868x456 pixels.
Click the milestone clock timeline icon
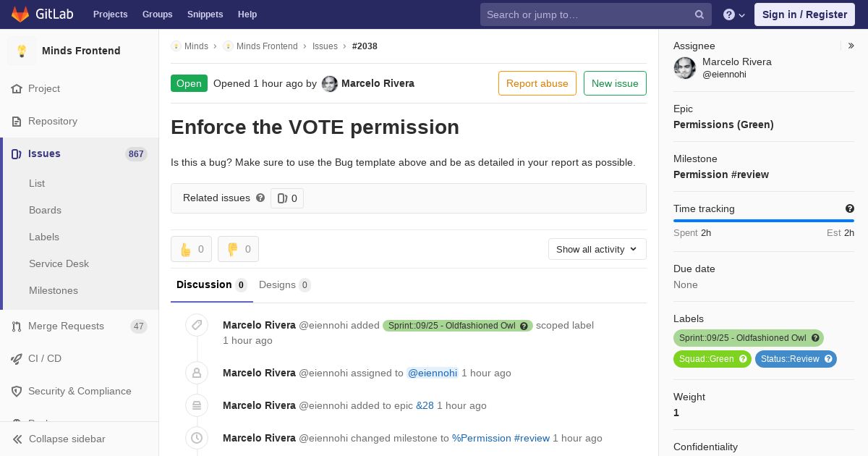pyautogui.click(x=197, y=438)
